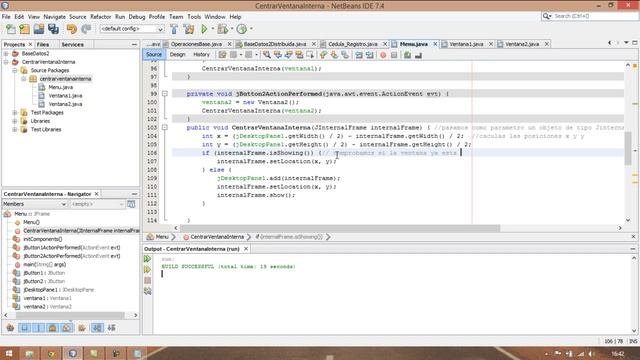
Task: Toggle Show Non-Public Members filter in Navigator
Action: coord(53,327)
